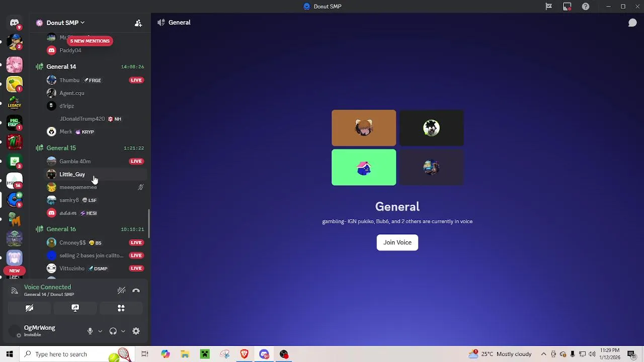Open the zombie M server icon
Image resolution: width=644 pixels, height=362 pixels.
click(x=14, y=219)
